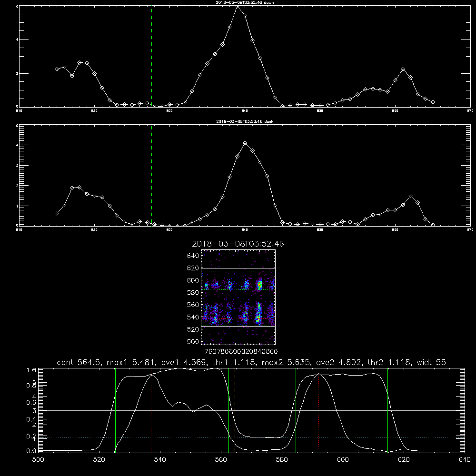This screenshot has width=476, height=476.
Task: Click the green vertical line near 562 in bottom plot
Action: point(228,410)
